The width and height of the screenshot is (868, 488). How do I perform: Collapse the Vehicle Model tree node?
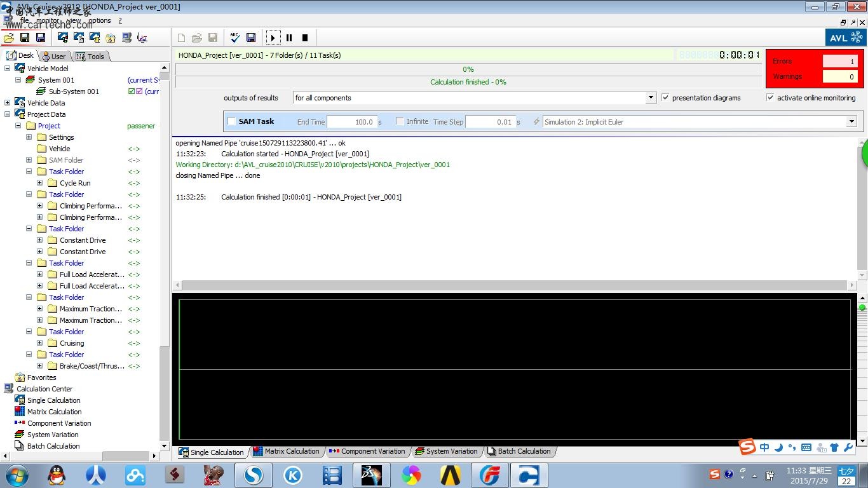[8, 69]
